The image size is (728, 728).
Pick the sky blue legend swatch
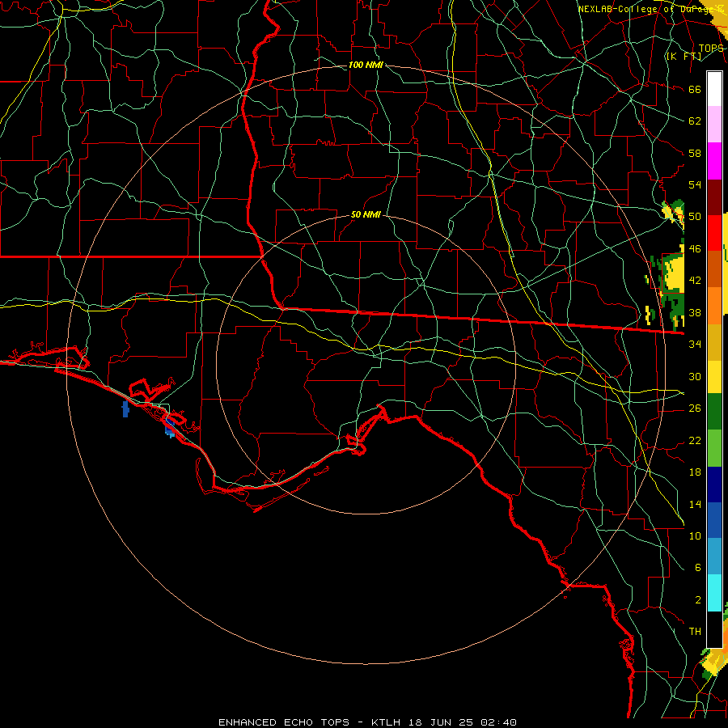coord(714,557)
